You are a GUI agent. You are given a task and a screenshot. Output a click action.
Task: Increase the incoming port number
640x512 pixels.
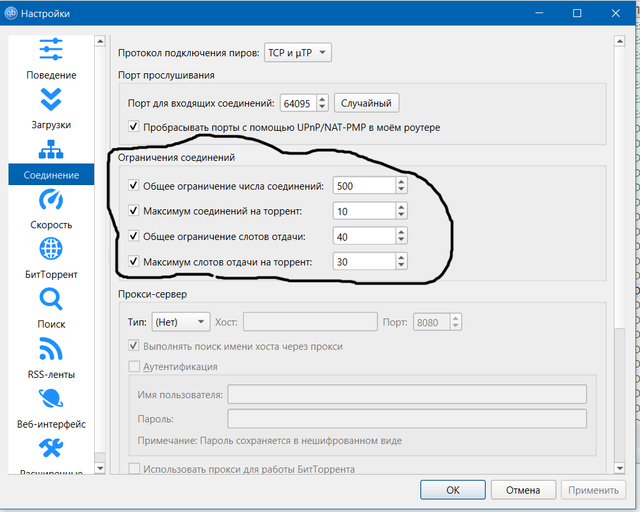322,99
